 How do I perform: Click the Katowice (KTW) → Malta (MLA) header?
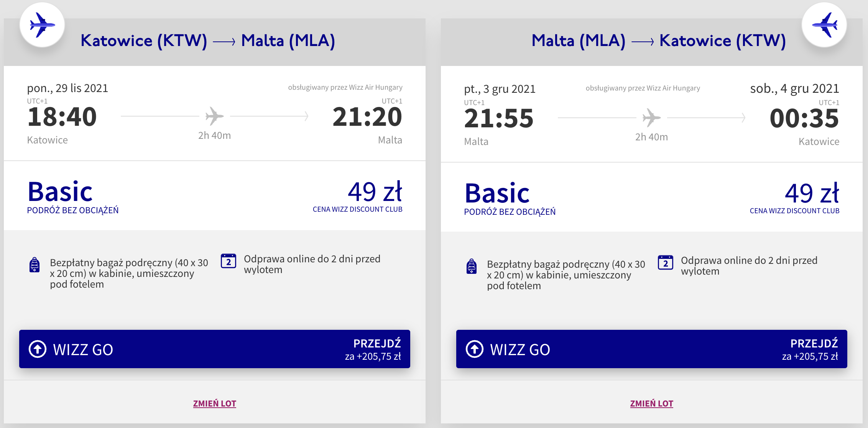coord(208,41)
